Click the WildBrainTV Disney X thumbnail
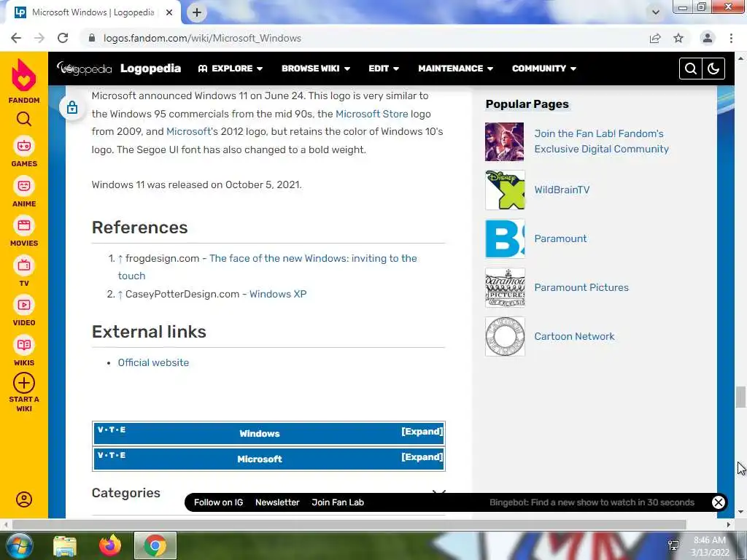747x560 pixels. click(x=505, y=190)
